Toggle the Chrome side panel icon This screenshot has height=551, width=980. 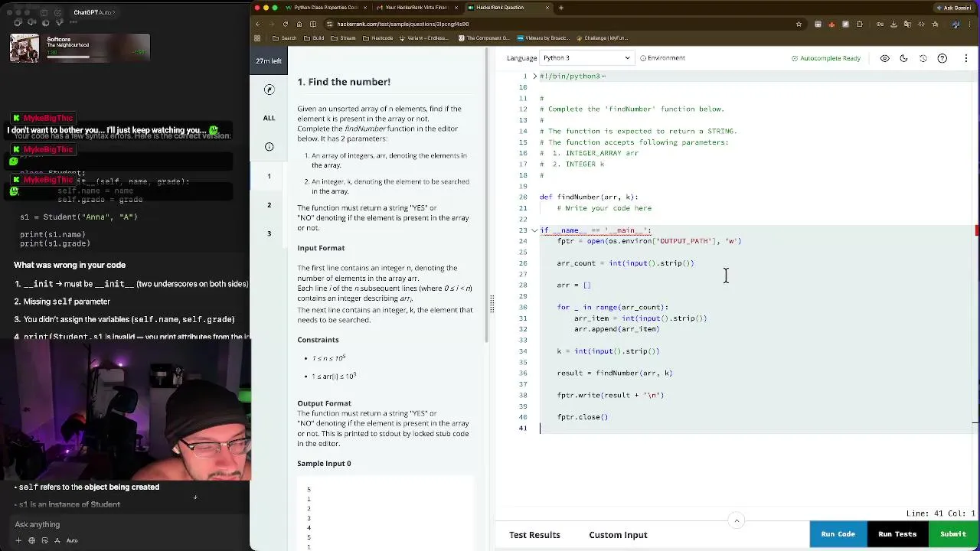tap(313, 24)
